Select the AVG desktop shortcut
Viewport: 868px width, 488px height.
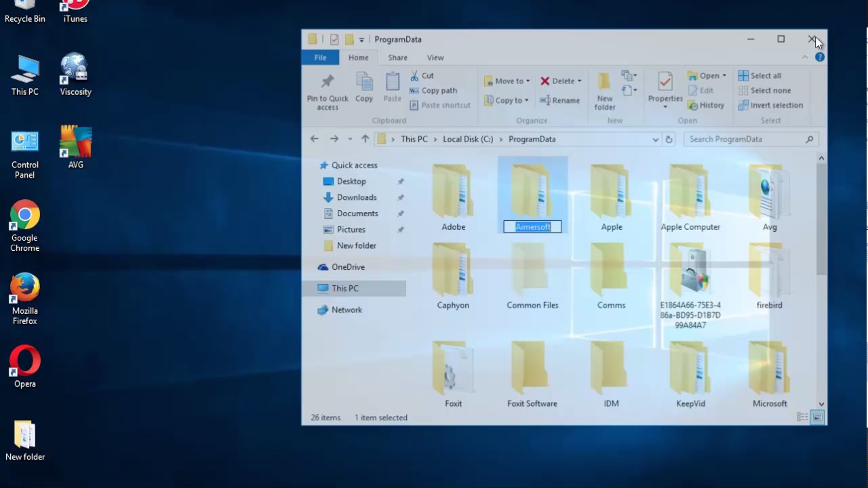pos(75,147)
